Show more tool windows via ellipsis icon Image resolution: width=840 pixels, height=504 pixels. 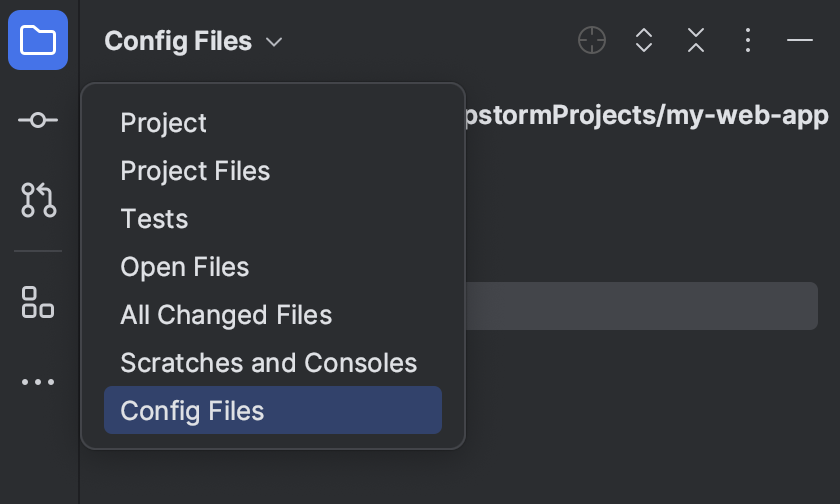coord(38,382)
